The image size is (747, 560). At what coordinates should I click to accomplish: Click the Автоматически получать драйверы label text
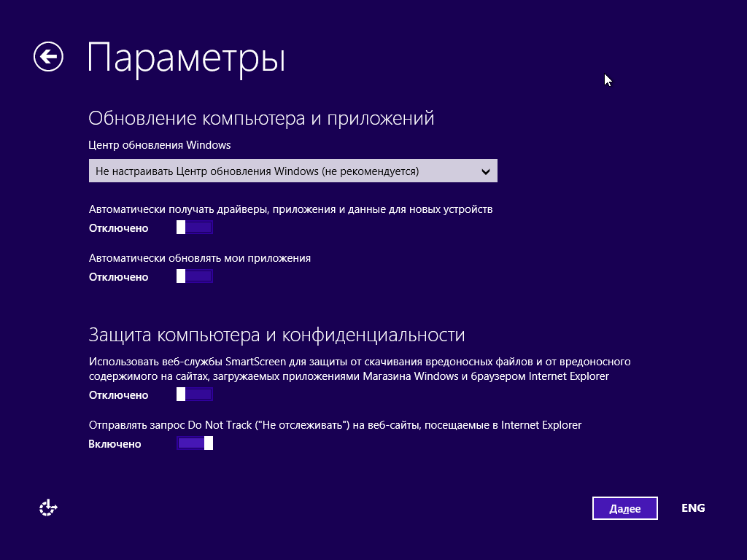coord(290,209)
